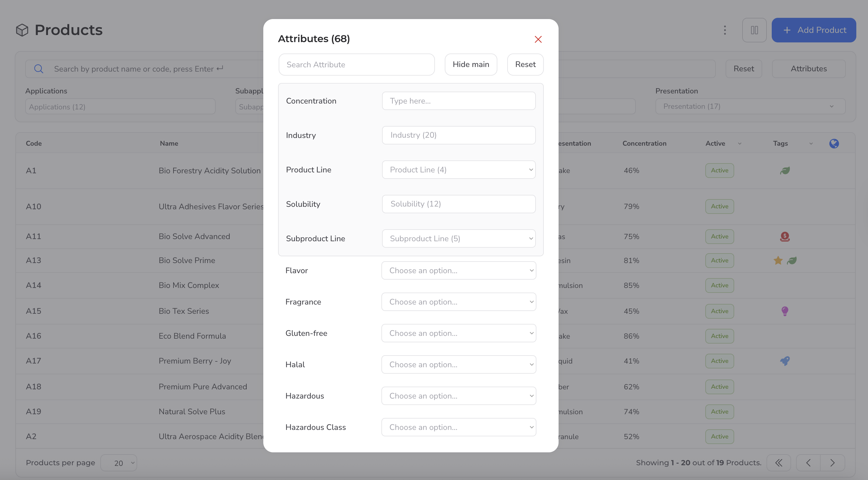Go to the next page arrow
Screen dimensions: 868x480
pyautogui.click(x=832, y=463)
